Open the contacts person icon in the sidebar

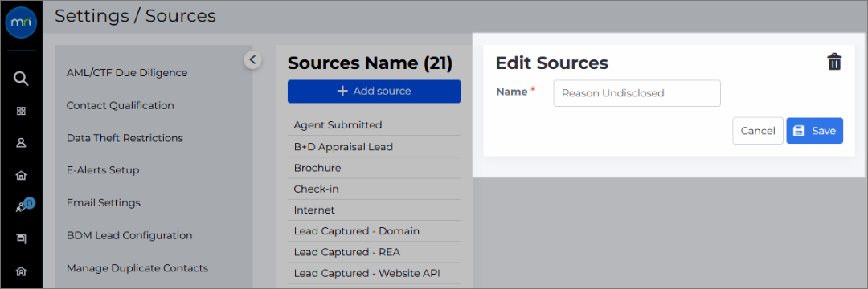coord(21,143)
